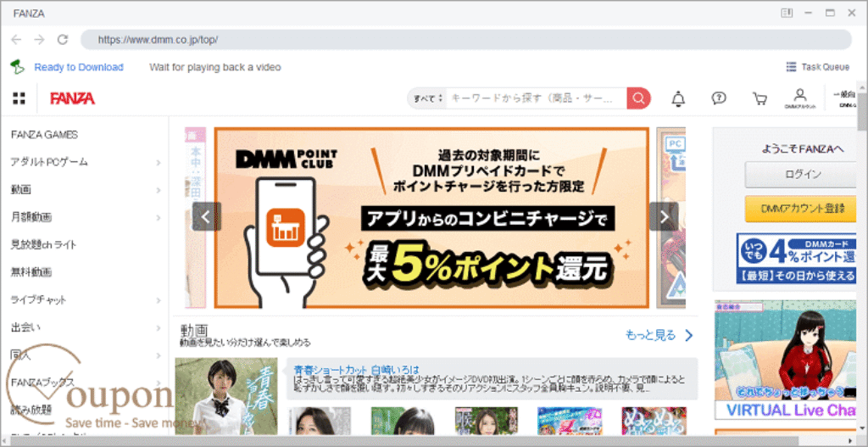Select 見放題ch ライト in sidebar
This screenshot has width=868, height=447.
(x=44, y=244)
